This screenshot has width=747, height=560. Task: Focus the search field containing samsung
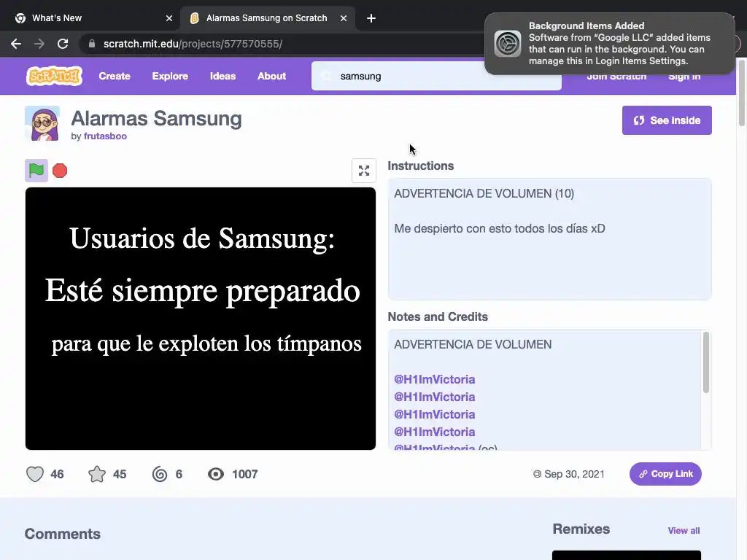tap(436, 76)
